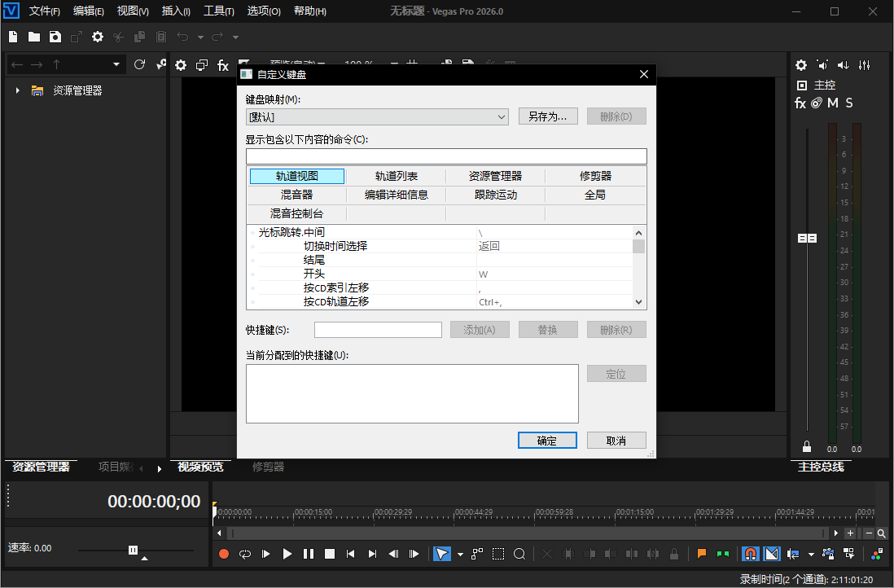
Task: Open the keyboard mapping dropdown
Action: pyautogui.click(x=501, y=117)
